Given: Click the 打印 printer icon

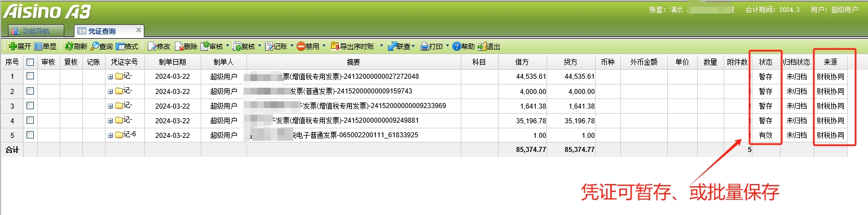Looking at the screenshot, I should [x=425, y=46].
